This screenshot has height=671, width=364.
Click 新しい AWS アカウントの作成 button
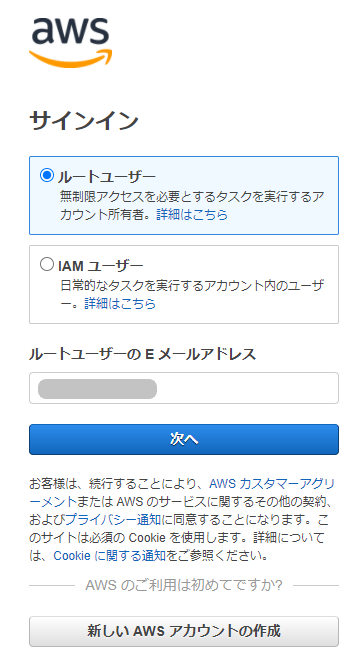tap(184, 631)
